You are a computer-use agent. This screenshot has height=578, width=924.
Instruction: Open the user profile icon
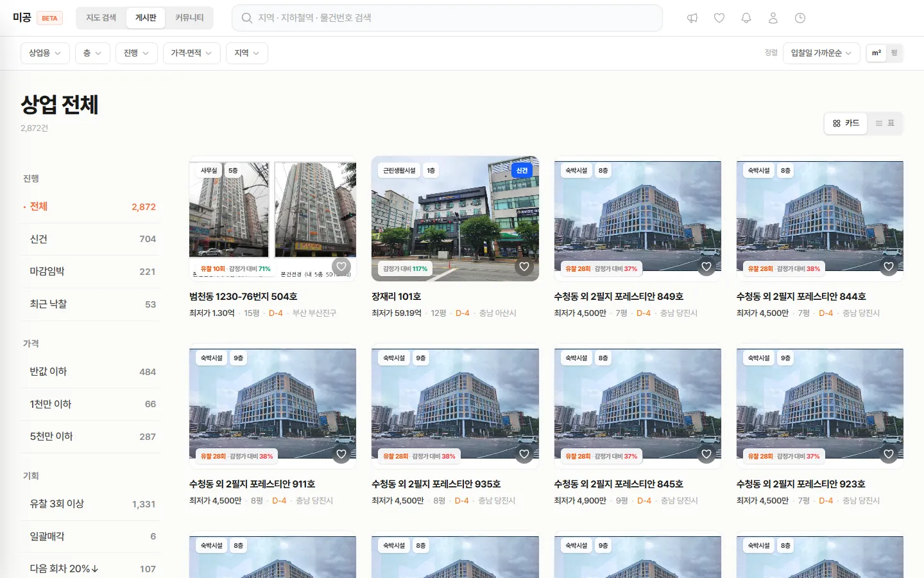pos(773,18)
